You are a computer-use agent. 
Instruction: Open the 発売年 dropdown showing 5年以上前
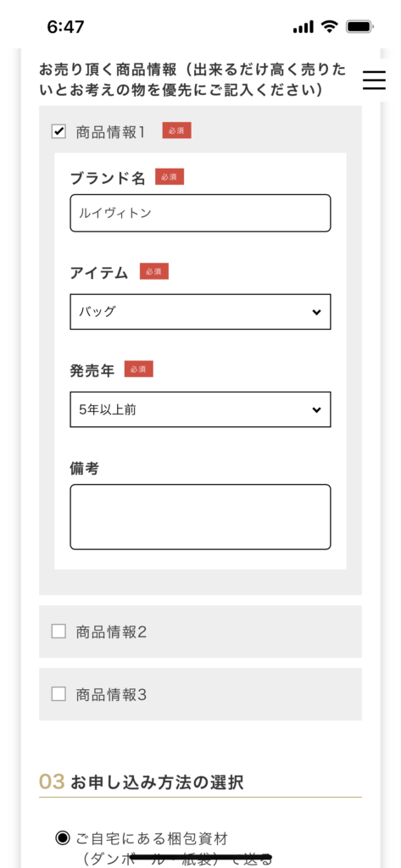200,409
